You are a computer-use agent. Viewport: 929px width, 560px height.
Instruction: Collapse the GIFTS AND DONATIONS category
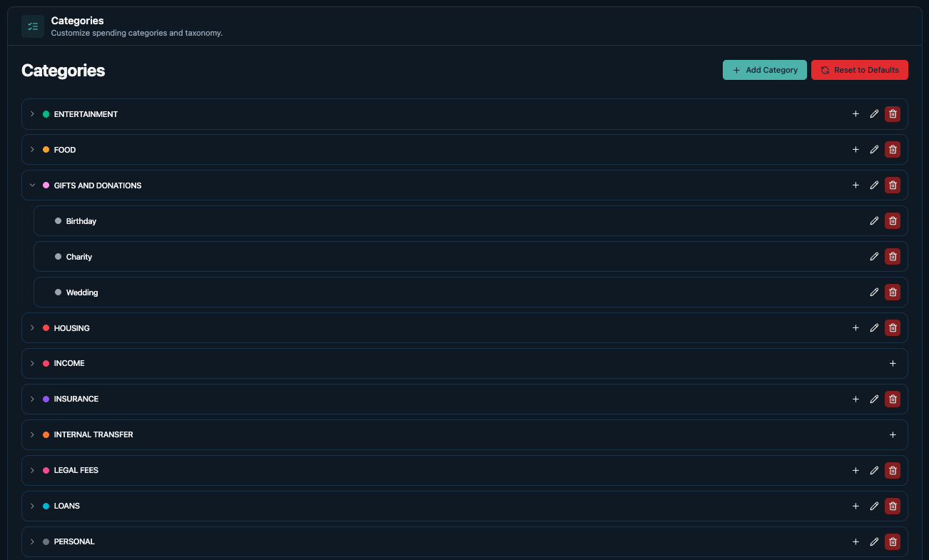[x=32, y=185]
